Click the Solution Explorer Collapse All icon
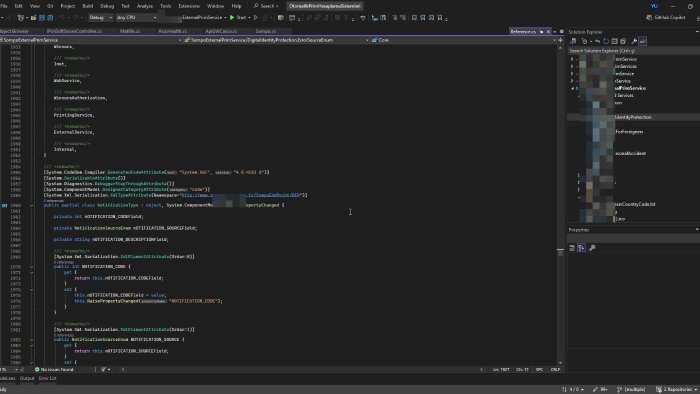The height and width of the screenshot is (394, 700). 614,41
